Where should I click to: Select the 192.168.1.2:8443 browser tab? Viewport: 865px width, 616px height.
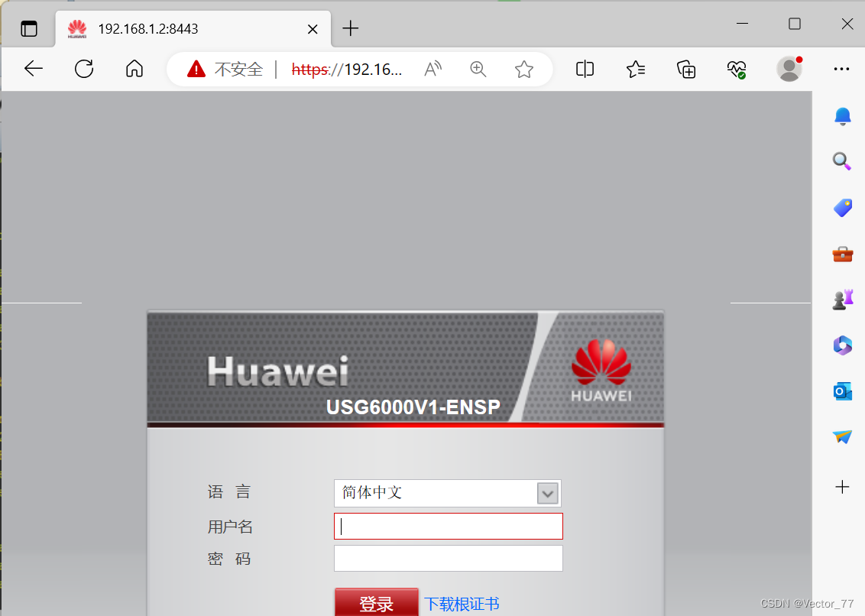click(193, 29)
